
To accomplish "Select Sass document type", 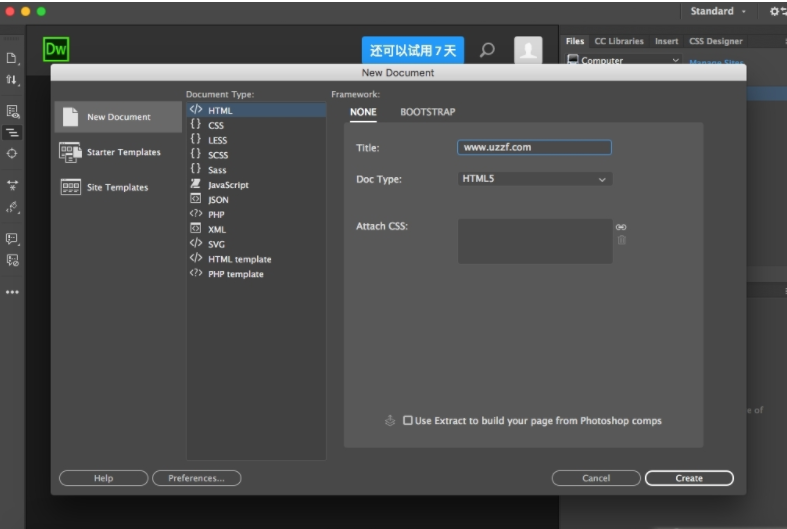I will tap(256, 170).
